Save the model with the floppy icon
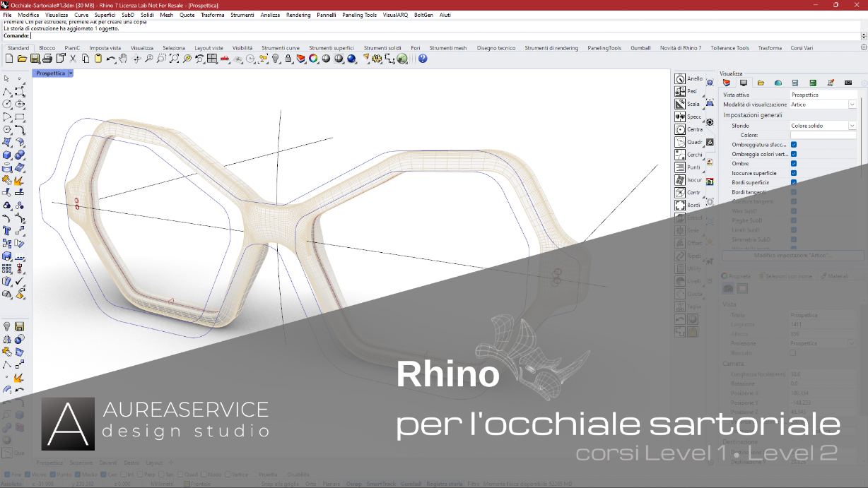 click(35, 59)
